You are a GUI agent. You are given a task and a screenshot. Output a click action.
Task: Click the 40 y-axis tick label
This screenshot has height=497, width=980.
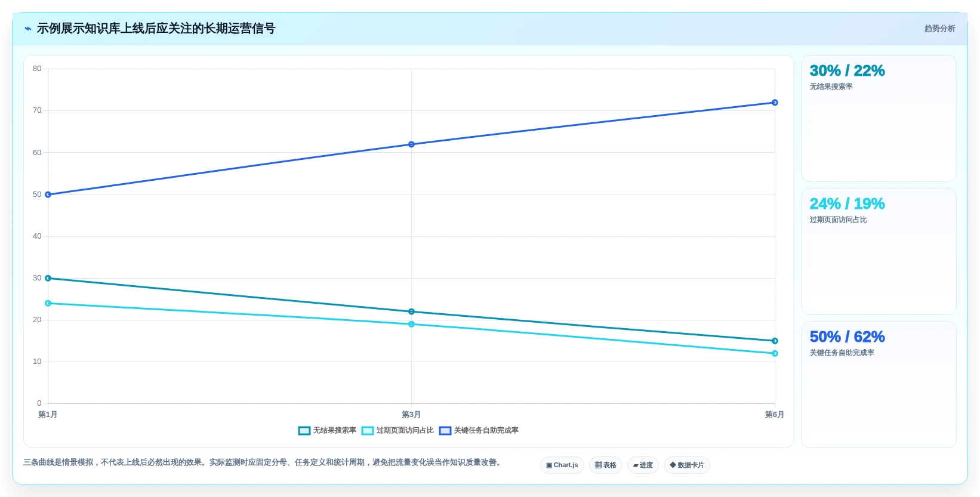coord(37,236)
